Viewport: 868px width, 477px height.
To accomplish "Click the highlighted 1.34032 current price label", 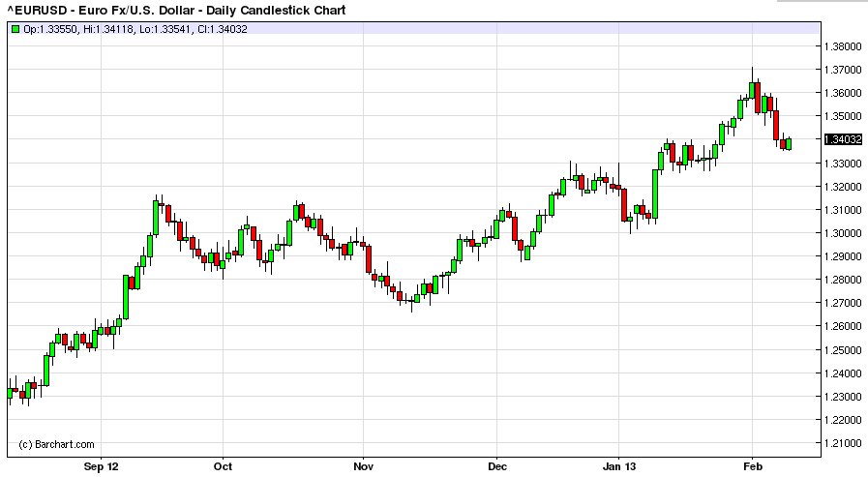I will [843, 139].
